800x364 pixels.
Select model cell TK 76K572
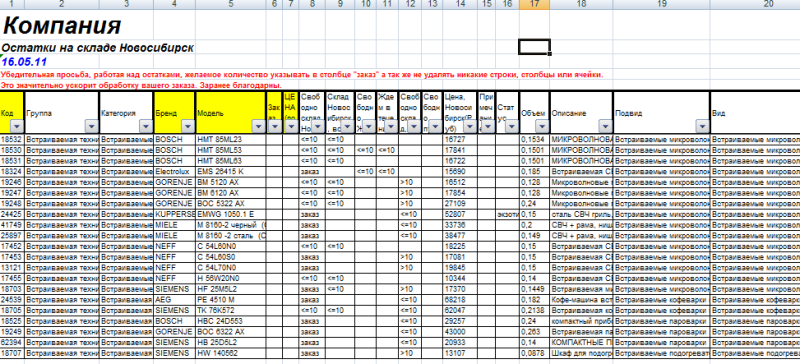click(231, 310)
